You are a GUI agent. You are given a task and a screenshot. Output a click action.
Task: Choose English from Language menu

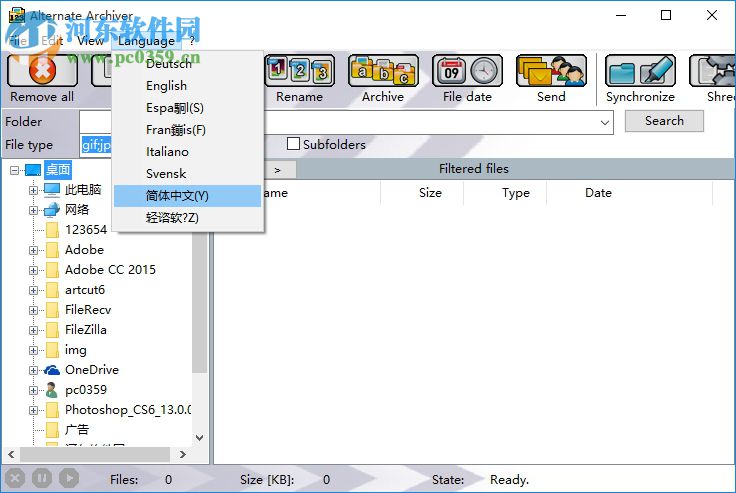tap(188, 85)
